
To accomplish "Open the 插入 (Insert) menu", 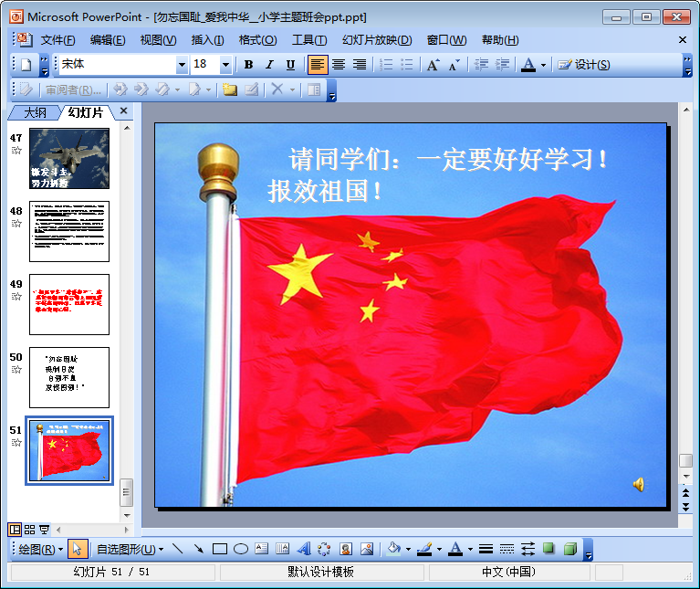I will pyautogui.click(x=207, y=40).
